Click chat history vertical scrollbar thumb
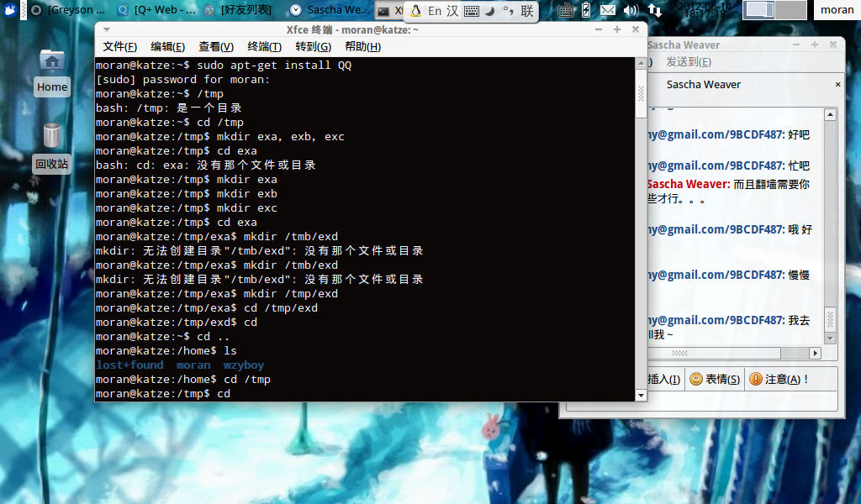861x504 pixels. pyautogui.click(x=830, y=319)
